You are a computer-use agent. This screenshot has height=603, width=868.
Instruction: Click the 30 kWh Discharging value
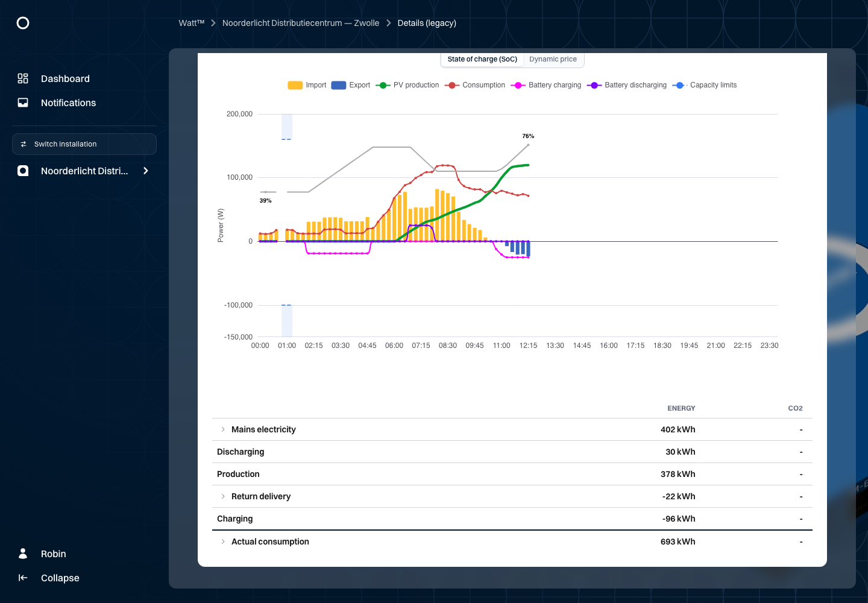pos(681,452)
